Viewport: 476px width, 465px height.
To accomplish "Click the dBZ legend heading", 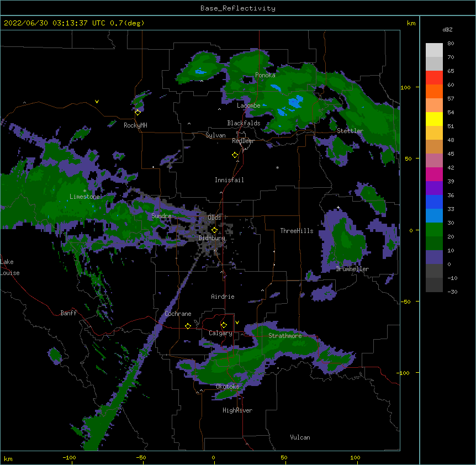I will (447, 30).
